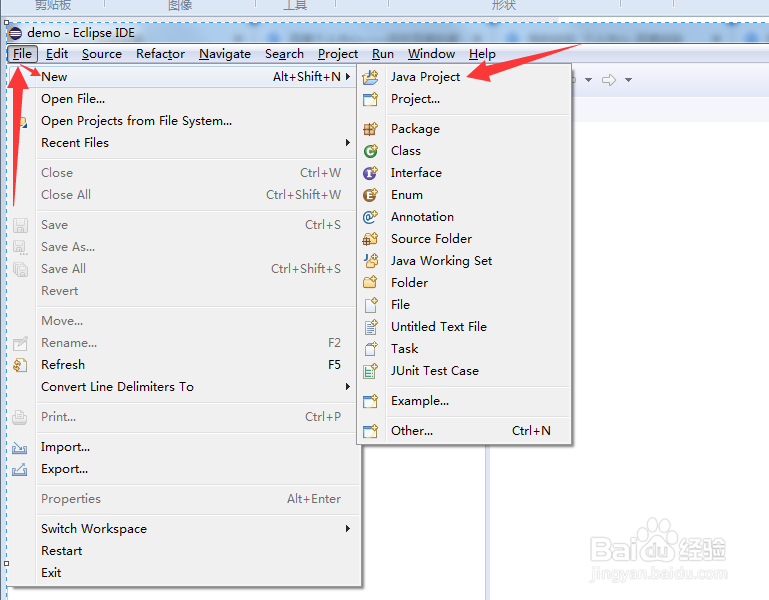Expand the Switch Workspace submenu

[x=348, y=528]
